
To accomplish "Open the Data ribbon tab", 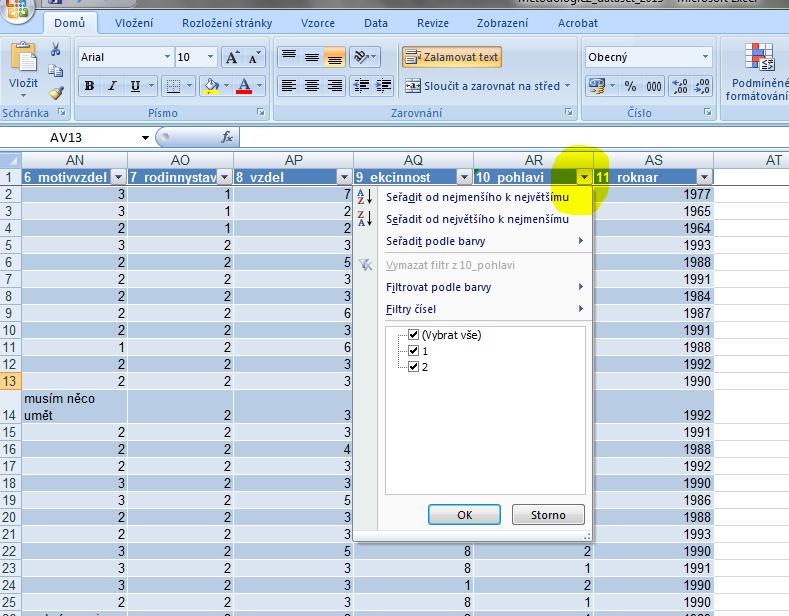I will coord(376,23).
